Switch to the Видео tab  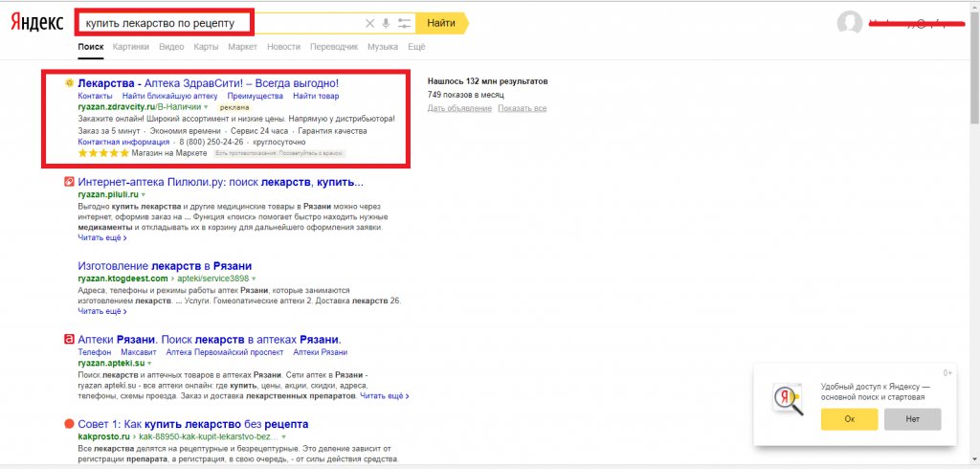pos(171,46)
